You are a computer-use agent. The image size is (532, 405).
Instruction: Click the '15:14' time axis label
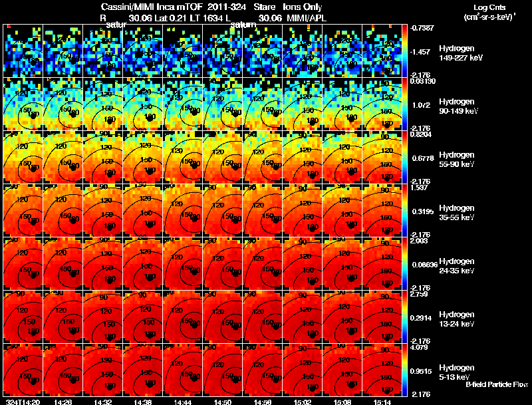(x=382, y=402)
